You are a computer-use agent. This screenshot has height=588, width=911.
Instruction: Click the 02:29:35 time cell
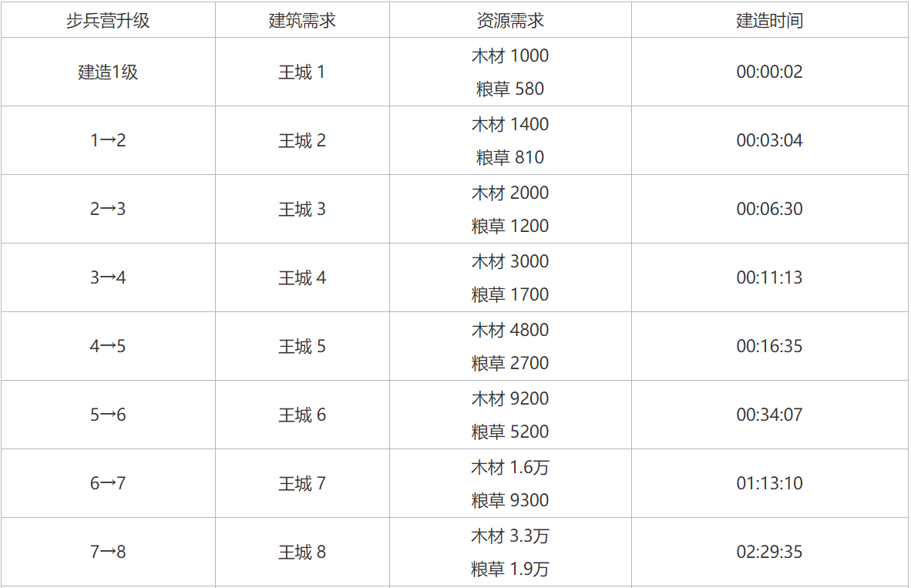[769, 553]
